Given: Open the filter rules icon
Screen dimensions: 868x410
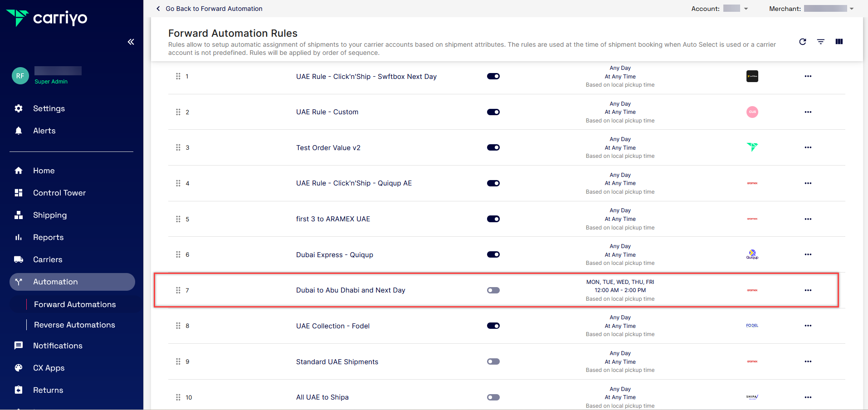Looking at the screenshot, I should pyautogui.click(x=820, y=42).
